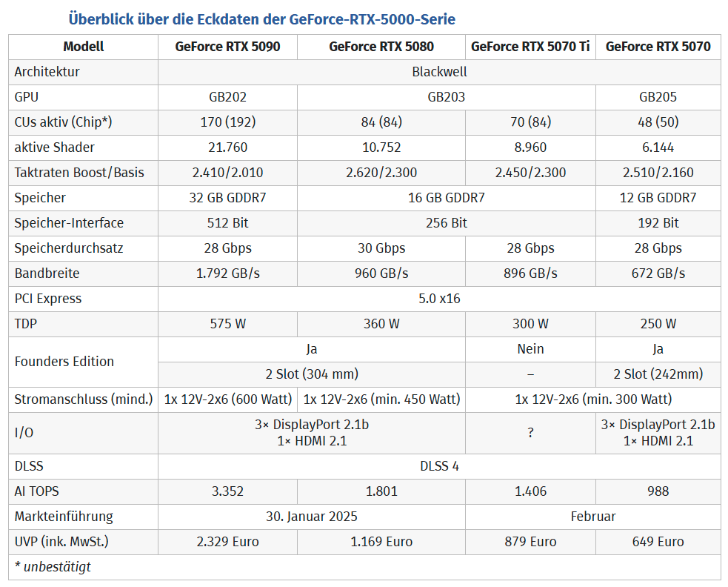Click the '48 (50)' CUs value
Image resolution: width=728 pixels, height=587 pixels.
[x=658, y=122]
